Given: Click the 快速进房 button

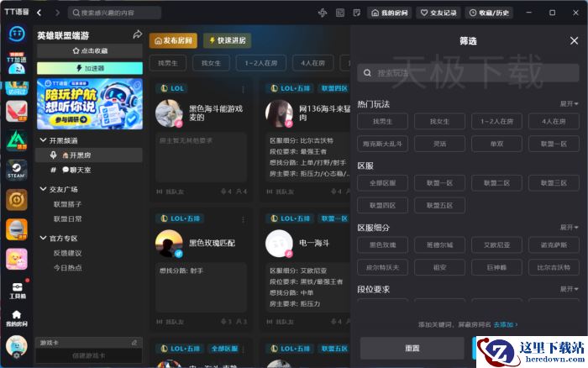Looking at the screenshot, I should pos(228,40).
